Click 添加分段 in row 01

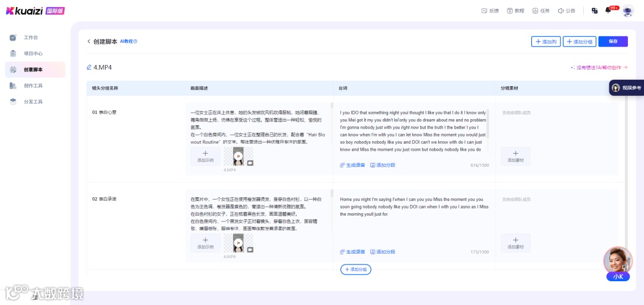coord(383,165)
